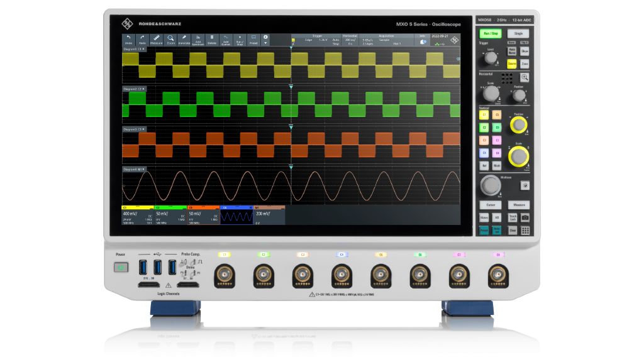
Task: Tap the Delete trash icon
Action: 212,39
